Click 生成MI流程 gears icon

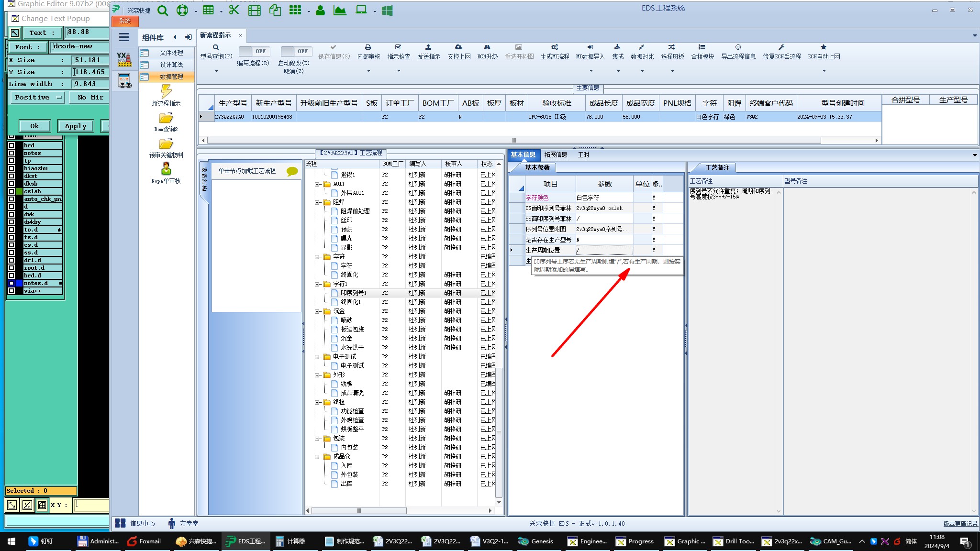coord(554,47)
